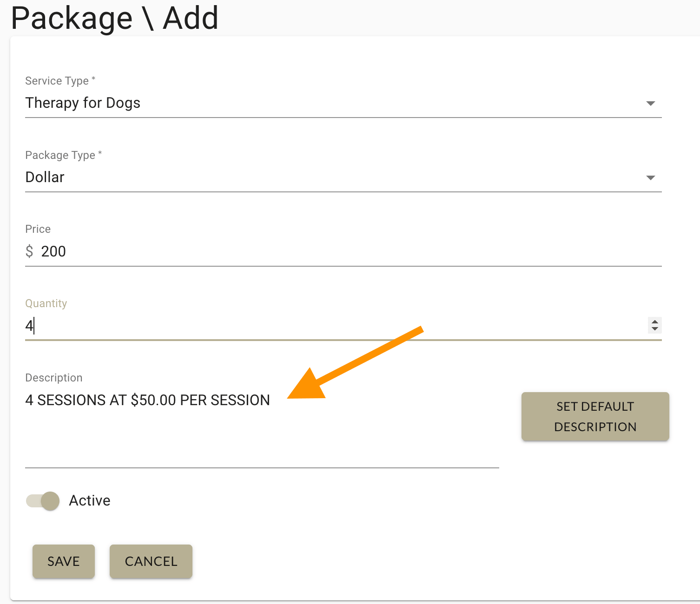Expand the Therapy for Dogs selector arrow

[x=651, y=103]
